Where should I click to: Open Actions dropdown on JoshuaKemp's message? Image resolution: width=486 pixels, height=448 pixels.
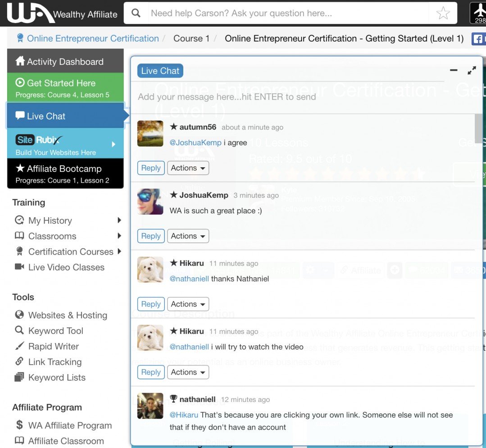pyautogui.click(x=188, y=236)
